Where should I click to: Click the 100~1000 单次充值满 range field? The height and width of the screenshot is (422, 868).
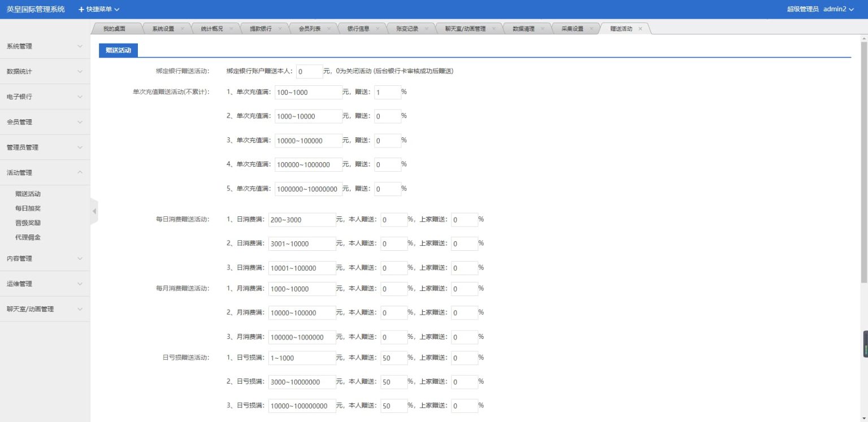coord(309,92)
